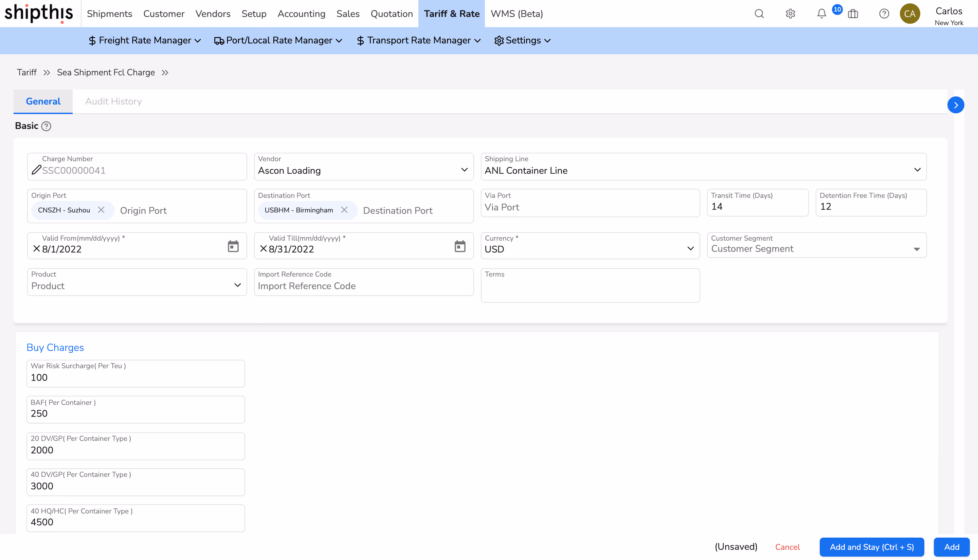Click the shipthis logo
The image size is (978, 560).
[38, 13]
